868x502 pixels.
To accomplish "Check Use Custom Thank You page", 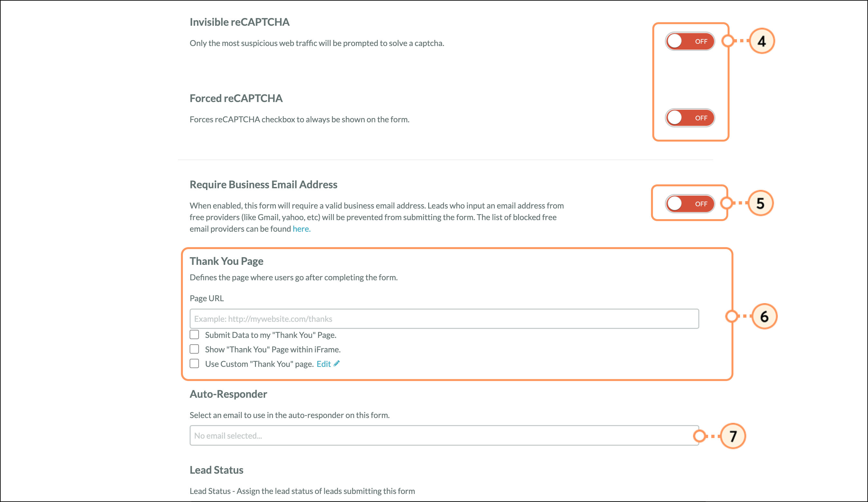I will pyautogui.click(x=194, y=364).
